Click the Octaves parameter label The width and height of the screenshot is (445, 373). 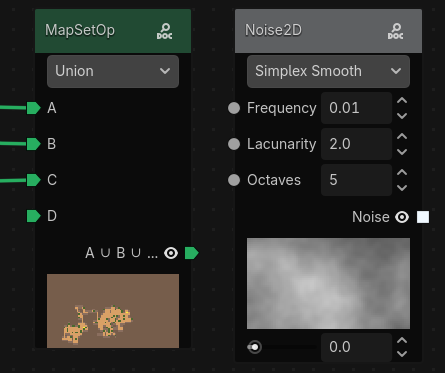pyautogui.click(x=274, y=180)
